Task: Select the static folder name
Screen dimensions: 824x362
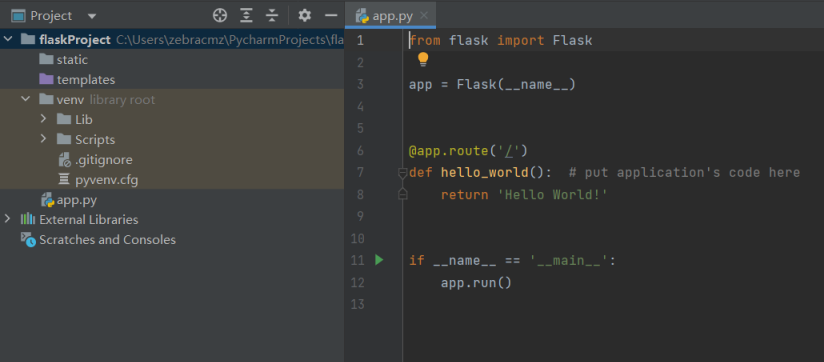Action: 73,60
